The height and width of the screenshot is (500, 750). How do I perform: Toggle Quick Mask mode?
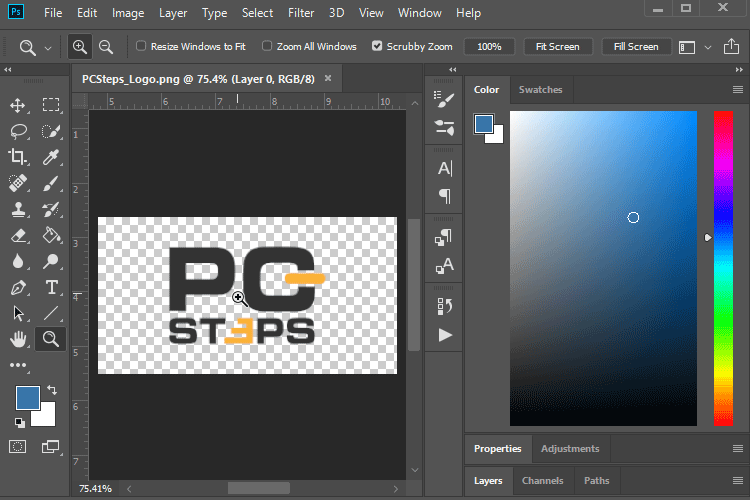coord(18,447)
